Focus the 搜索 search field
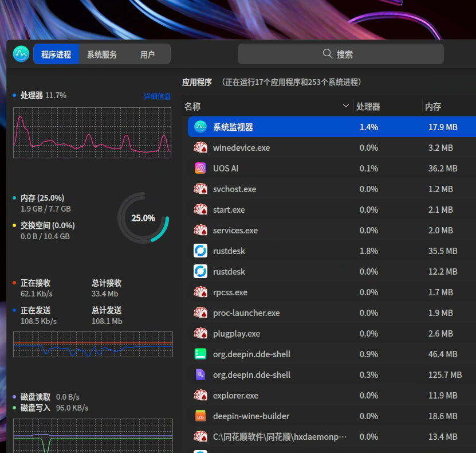Image resolution: width=476 pixels, height=453 pixels. [x=341, y=54]
